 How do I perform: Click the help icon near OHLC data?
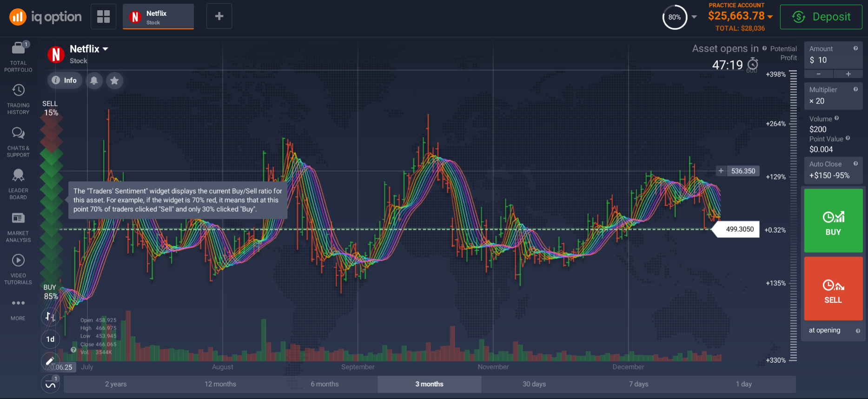pyautogui.click(x=73, y=350)
